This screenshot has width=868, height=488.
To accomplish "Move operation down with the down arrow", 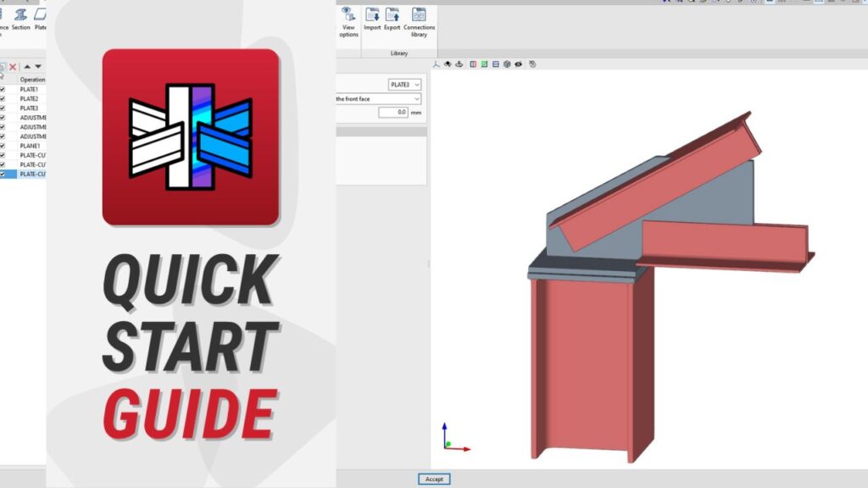I will click(38, 66).
